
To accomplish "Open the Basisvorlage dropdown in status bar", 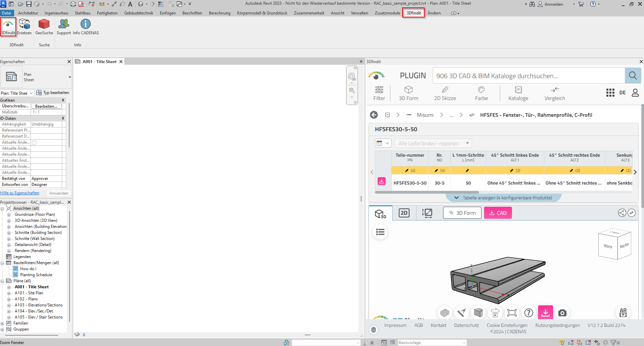I will [x=432, y=343].
